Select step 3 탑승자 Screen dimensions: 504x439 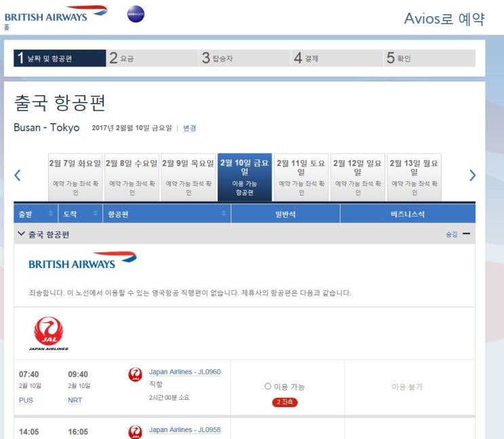pos(245,58)
